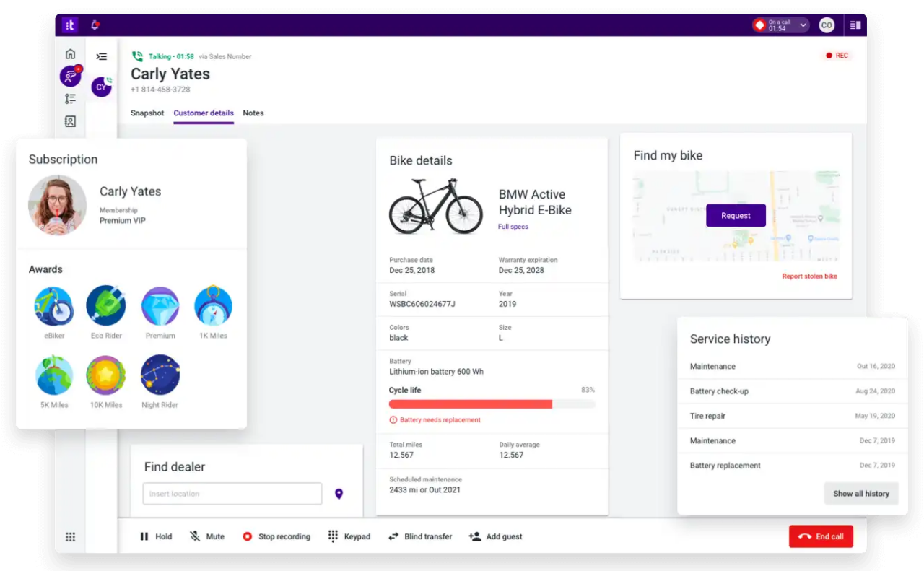Click the Premium diamond award badge
Viewport: 924px width, 571px height.
(160, 306)
